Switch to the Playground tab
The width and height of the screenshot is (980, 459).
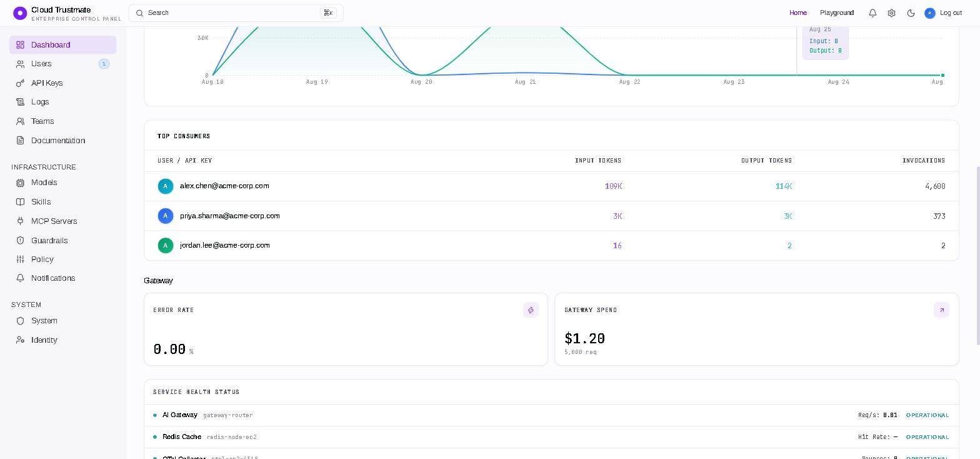(x=837, y=13)
